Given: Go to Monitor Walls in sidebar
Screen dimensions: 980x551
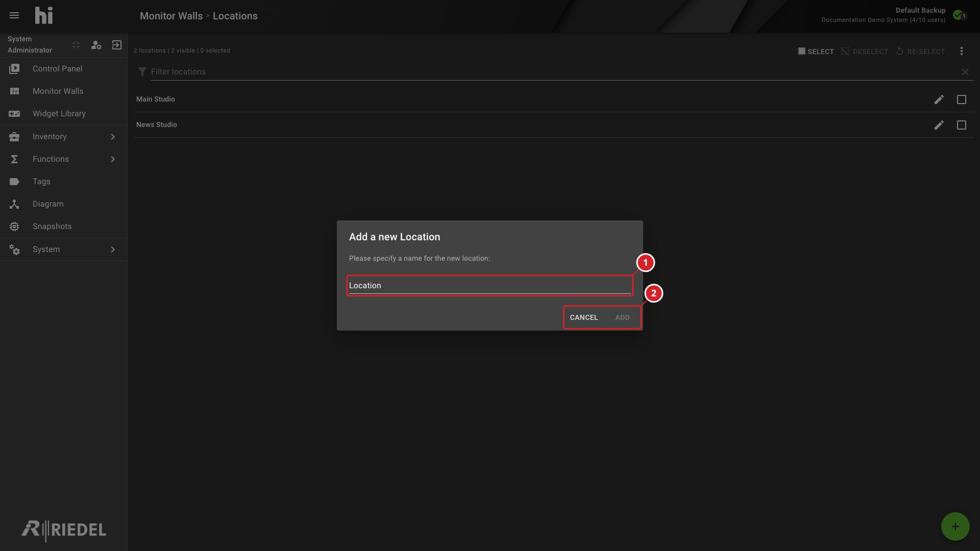Looking at the screenshot, I should tap(63, 91).
